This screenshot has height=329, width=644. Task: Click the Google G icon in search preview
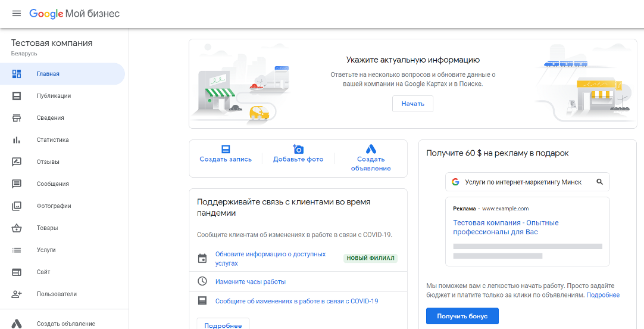[455, 182]
